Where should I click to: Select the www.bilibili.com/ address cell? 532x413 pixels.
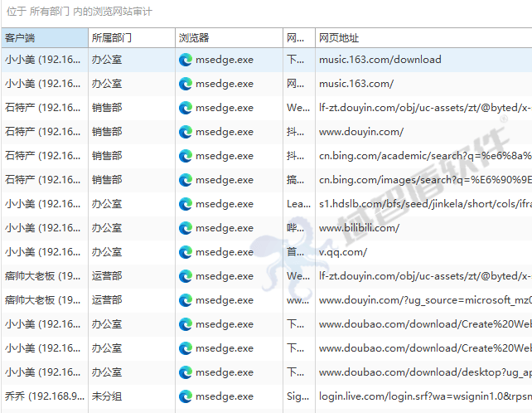point(359,228)
